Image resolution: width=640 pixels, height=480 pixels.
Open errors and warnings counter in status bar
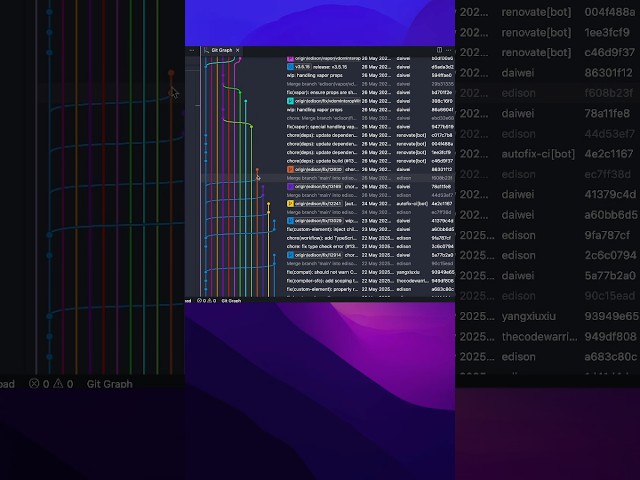[x=206, y=301]
